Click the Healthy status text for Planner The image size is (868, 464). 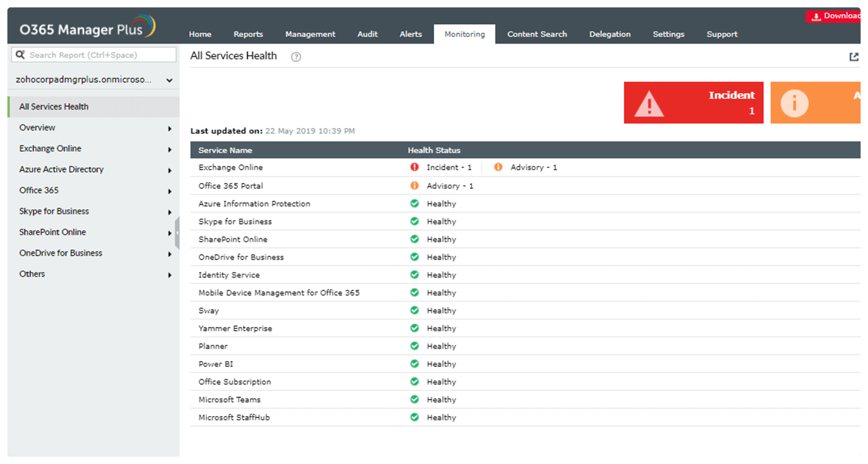tap(442, 346)
